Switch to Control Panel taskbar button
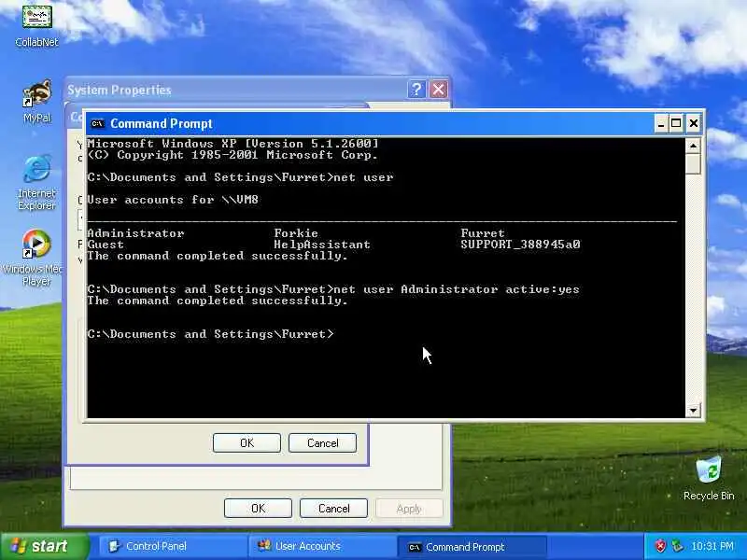Viewport: 747px width, 560px height. [172, 546]
